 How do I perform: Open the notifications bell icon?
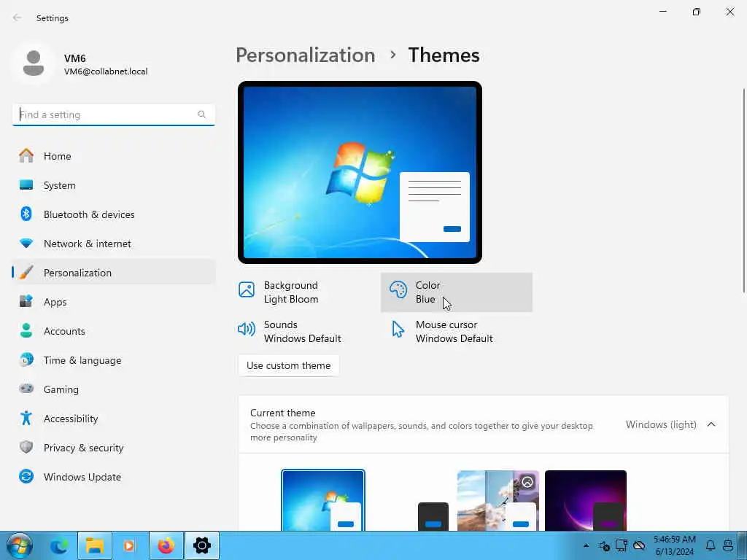pos(711,545)
